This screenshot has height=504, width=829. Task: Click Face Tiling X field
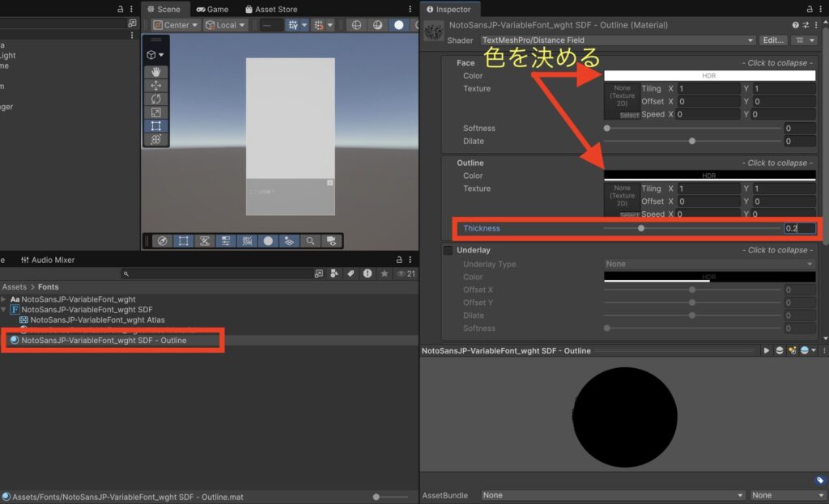[708, 89]
